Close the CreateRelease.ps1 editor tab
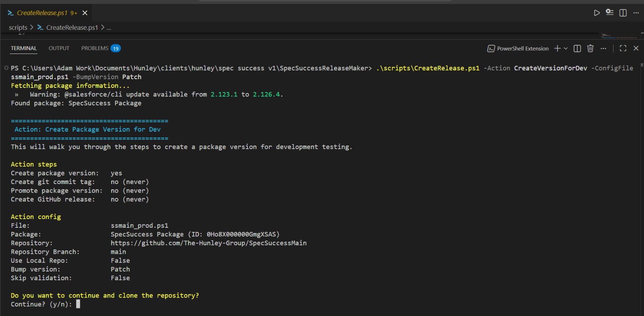 85,13
